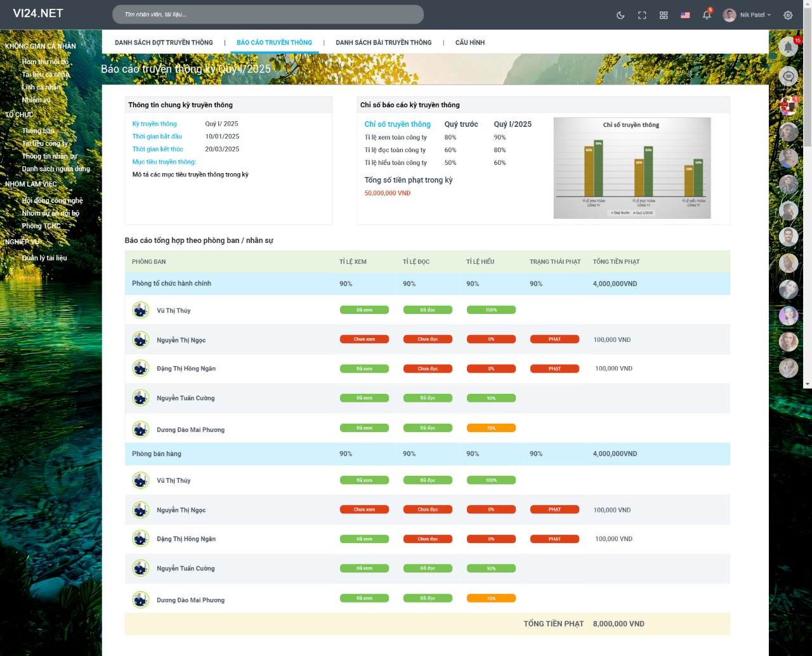Open Hòm thư nội bộ in sidebar
This screenshot has width=812, height=656.
click(46, 62)
